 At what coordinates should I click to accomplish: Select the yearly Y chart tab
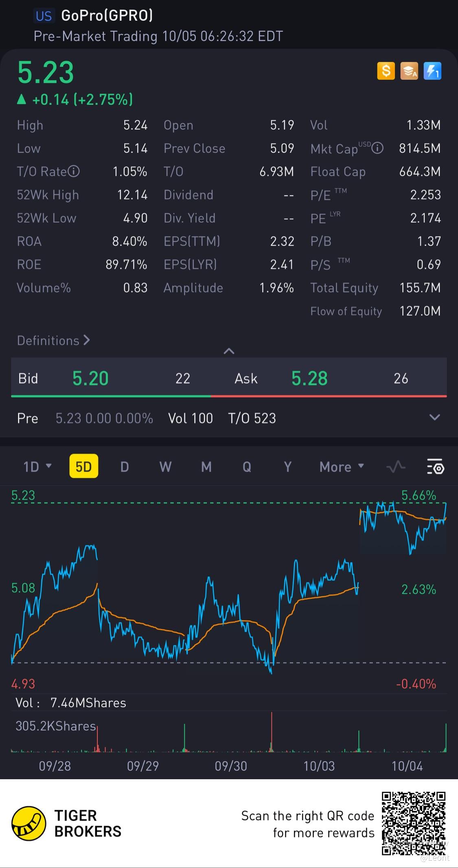pos(288,467)
